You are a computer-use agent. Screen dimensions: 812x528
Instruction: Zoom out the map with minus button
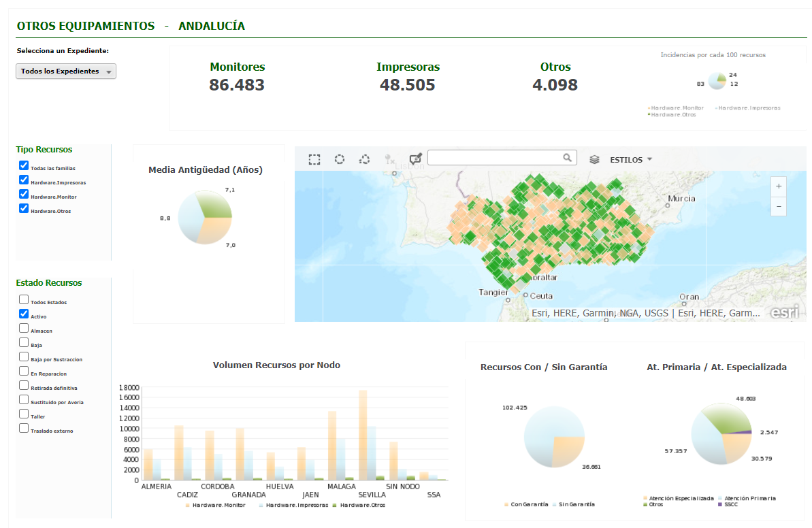(779, 206)
